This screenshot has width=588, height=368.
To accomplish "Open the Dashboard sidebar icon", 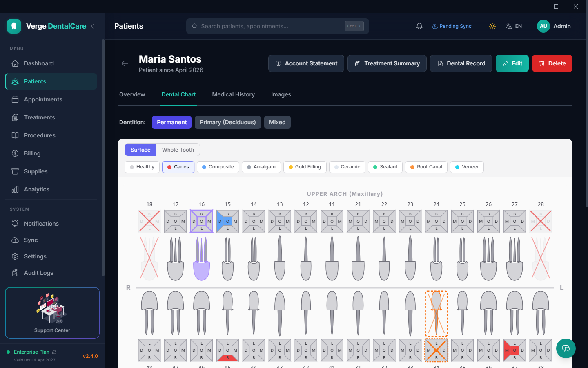I will 15,63.
